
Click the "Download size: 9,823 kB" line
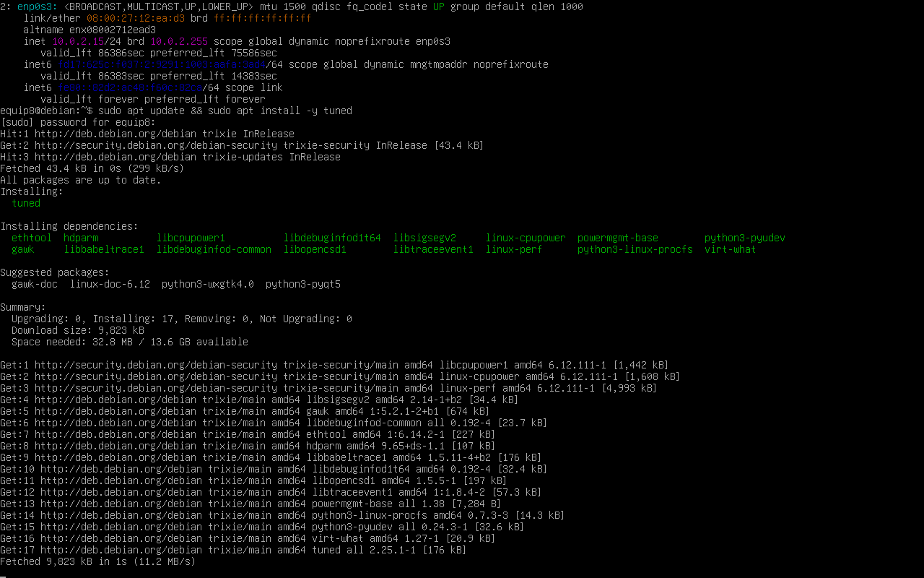(x=78, y=330)
